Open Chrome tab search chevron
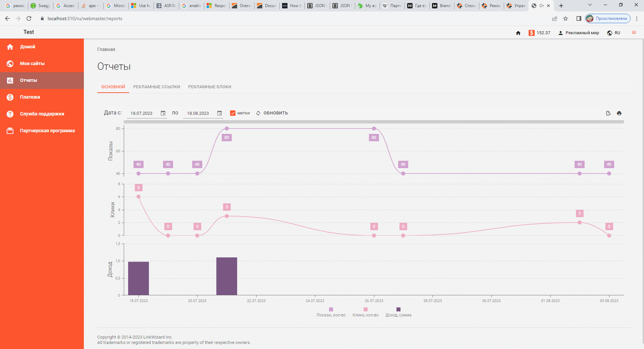Screen dimensions: 644x349 [590, 5]
